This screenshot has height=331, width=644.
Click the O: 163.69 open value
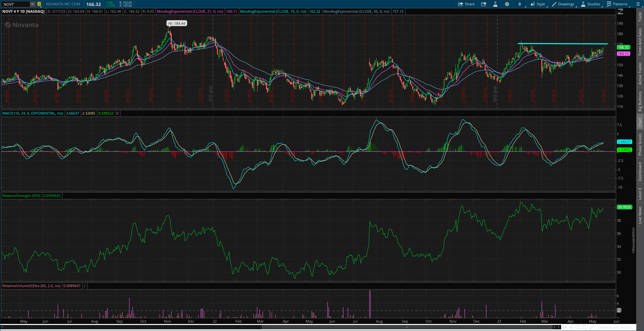[76, 11]
